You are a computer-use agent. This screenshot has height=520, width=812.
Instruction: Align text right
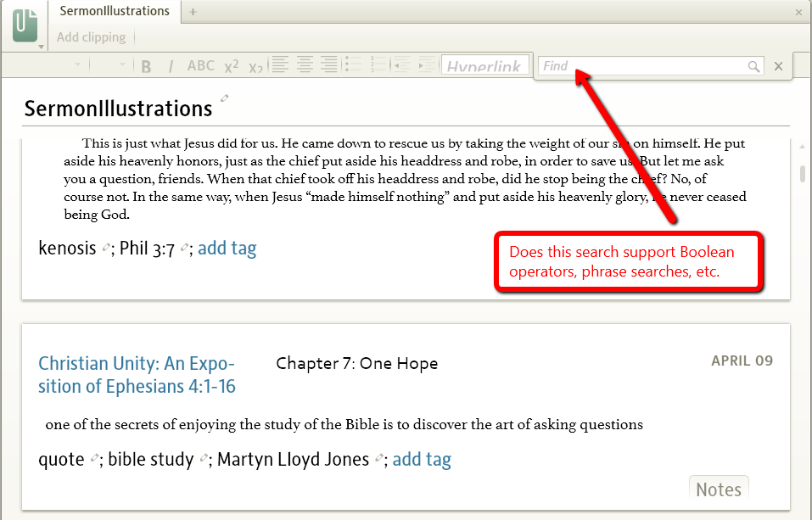(x=329, y=65)
